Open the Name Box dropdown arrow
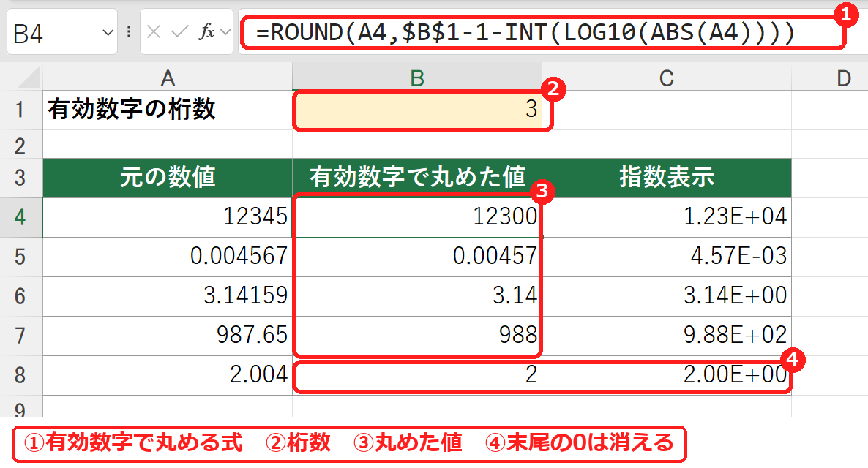868x468 pixels. point(108,33)
